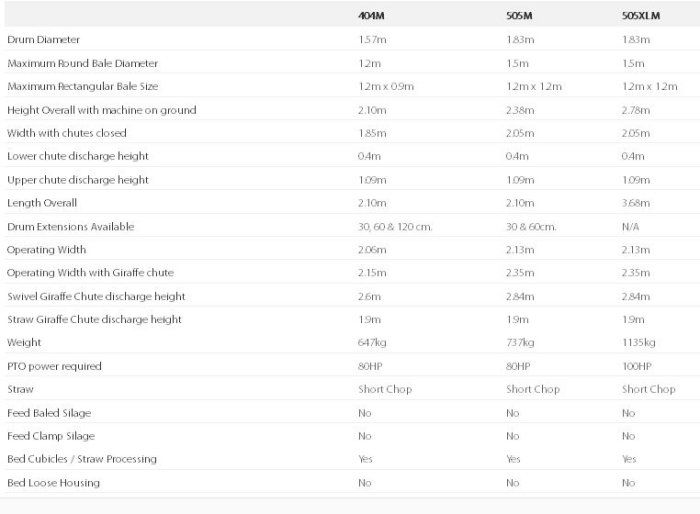Click the PTO power required label

(54, 366)
